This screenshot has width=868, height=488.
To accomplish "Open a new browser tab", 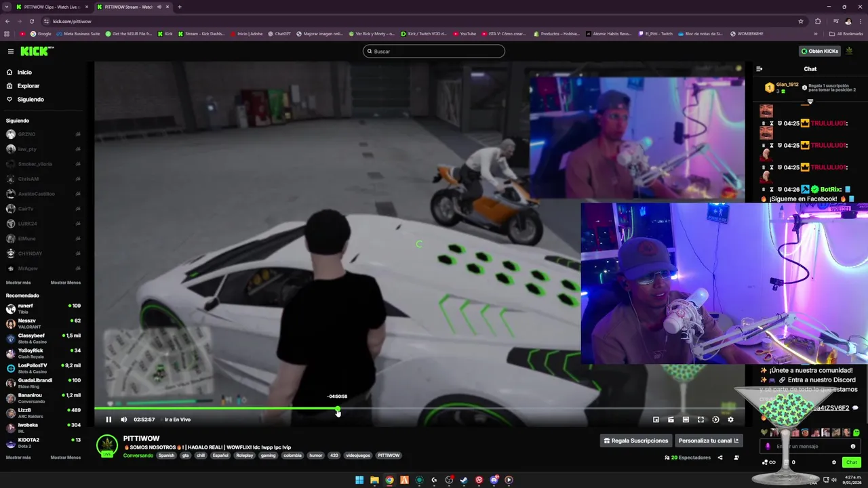I will 180,7.
